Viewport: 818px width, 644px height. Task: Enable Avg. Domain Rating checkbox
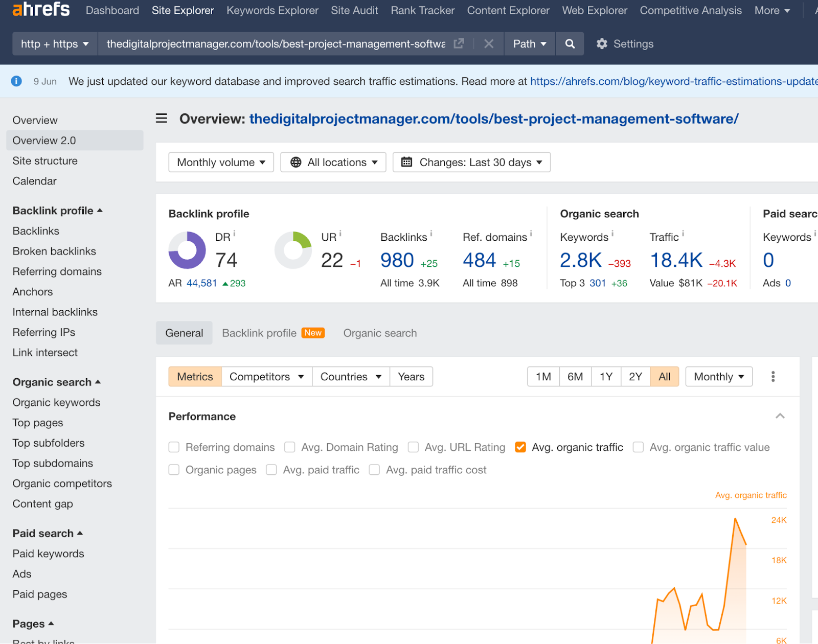point(290,447)
